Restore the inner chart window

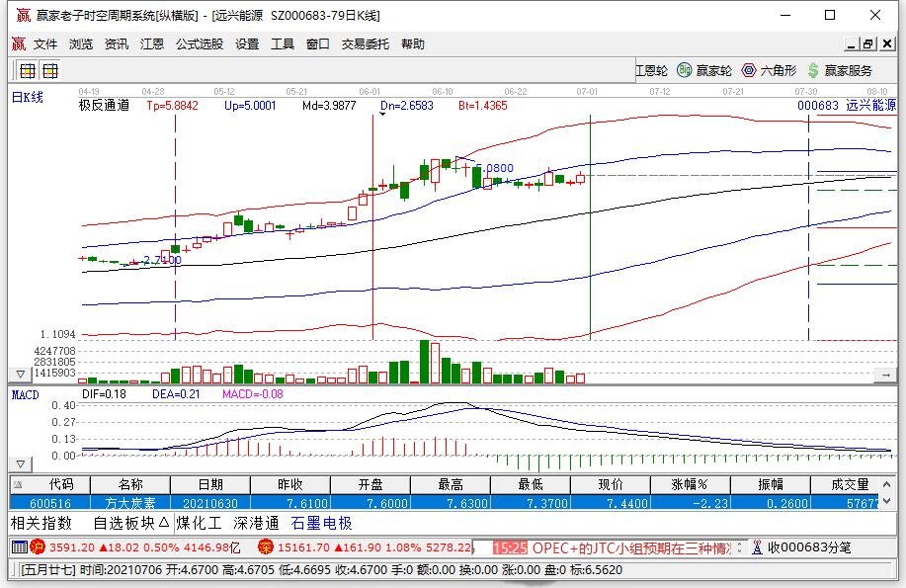[x=867, y=43]
